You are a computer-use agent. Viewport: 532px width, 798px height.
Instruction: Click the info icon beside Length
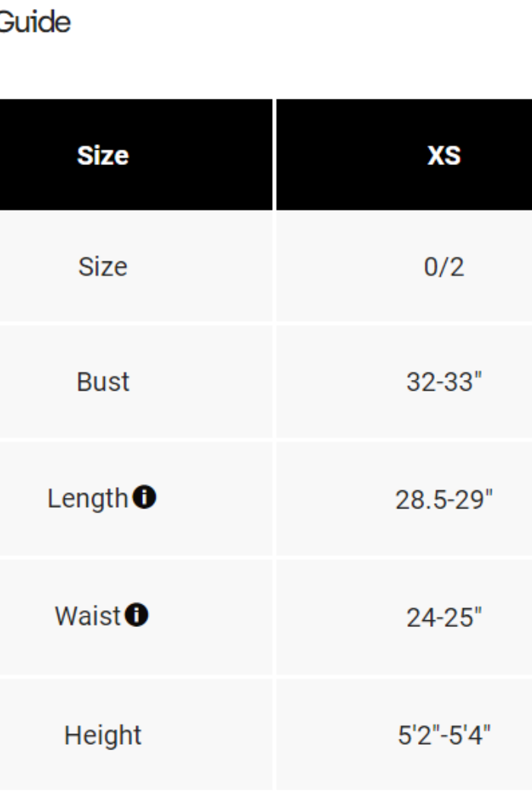(x=144, y=498)
